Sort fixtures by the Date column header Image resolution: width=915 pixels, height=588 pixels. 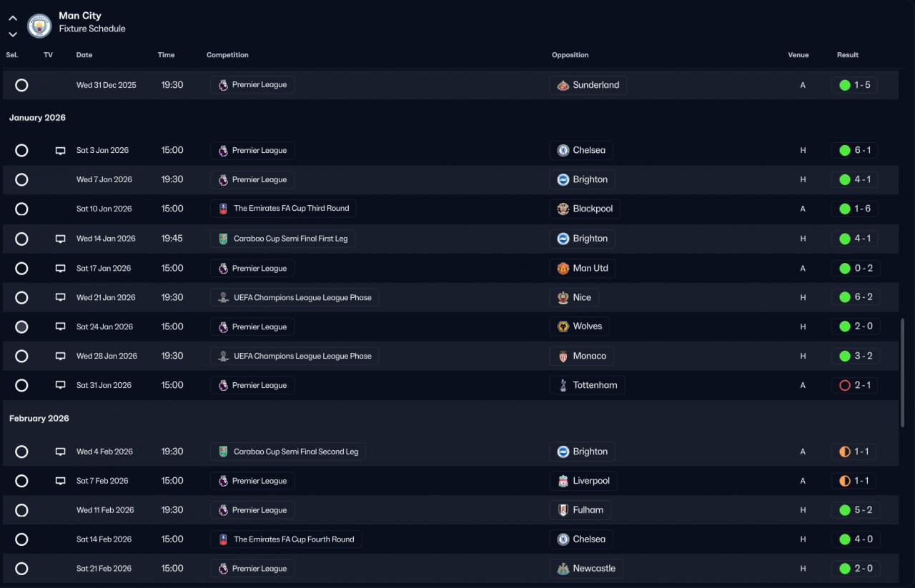[x=84, y=55]
